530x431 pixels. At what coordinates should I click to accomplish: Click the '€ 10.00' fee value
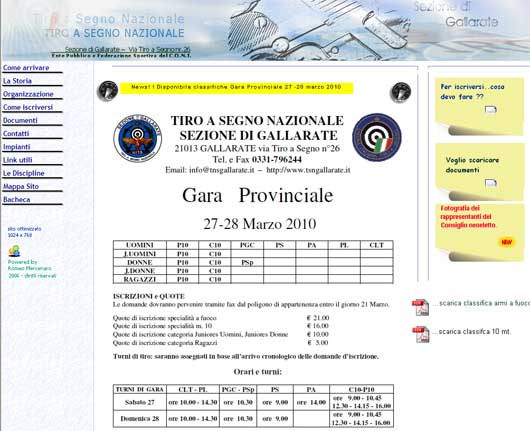(318, 334)
